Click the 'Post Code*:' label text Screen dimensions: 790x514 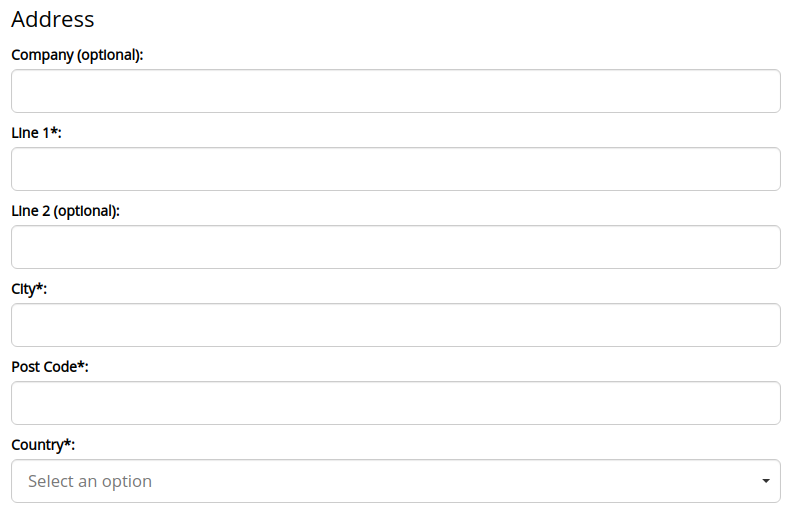point(50,367)
